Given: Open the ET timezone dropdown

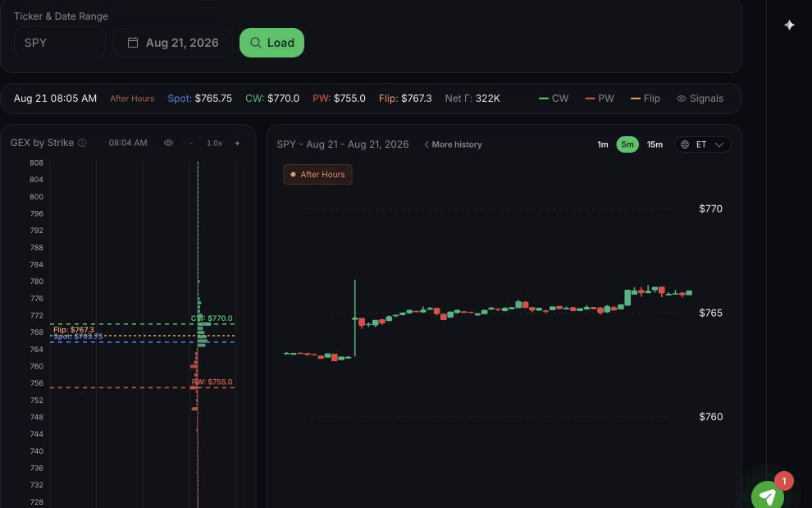Looking at the screenshot, I should pos(703,144).
